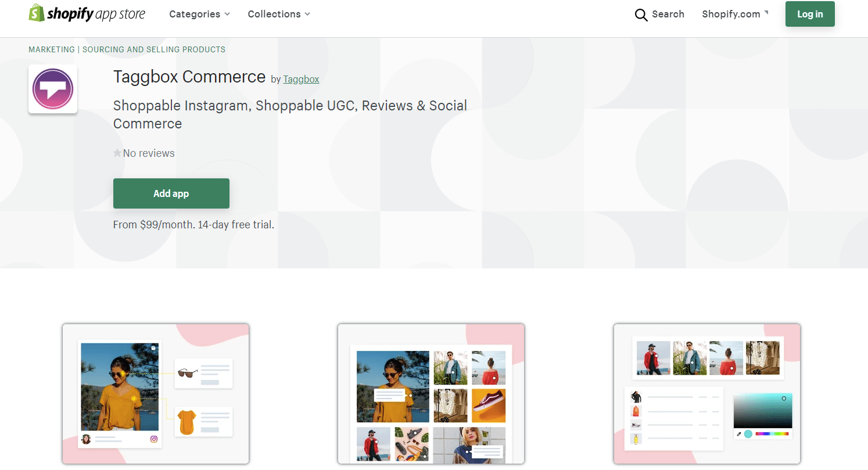Image resolution: width=868 pixels, height=470 pixels.
Task: Open the Collections dropdown menu
Action: click(279, 14)
